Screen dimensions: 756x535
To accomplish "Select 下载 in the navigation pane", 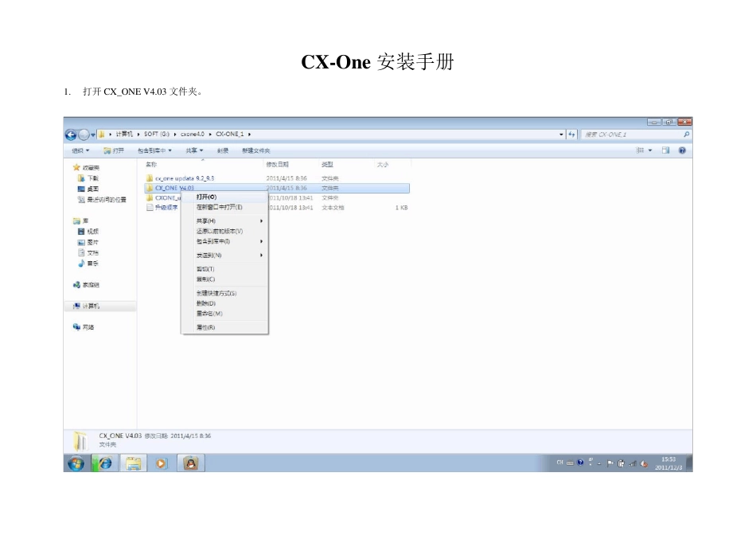I will pos(88,178).
